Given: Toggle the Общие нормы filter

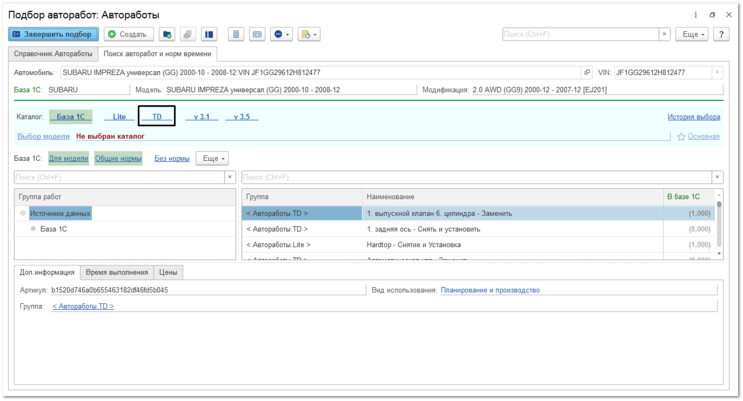Looking at the screenshot, I should pyautogui.click(x=118, y=158).
